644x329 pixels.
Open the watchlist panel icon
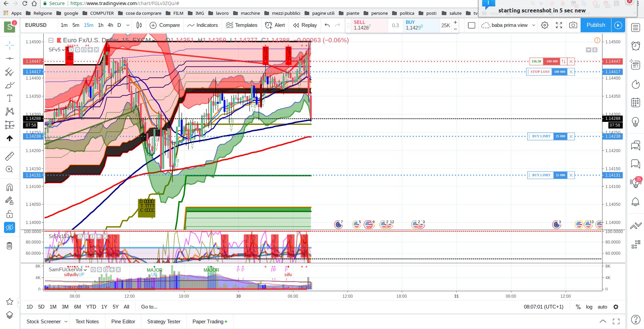click(x=636, y=28)
